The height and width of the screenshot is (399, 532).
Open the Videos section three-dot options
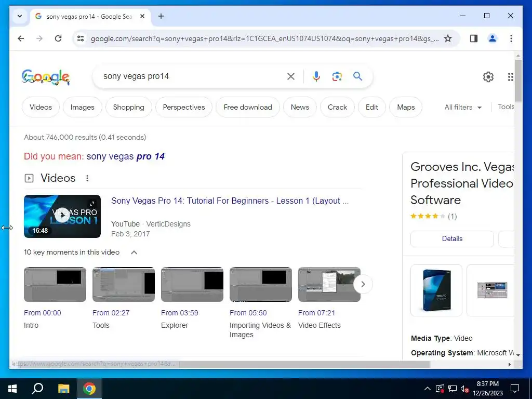pyautogui.click(x=87, y=178)
